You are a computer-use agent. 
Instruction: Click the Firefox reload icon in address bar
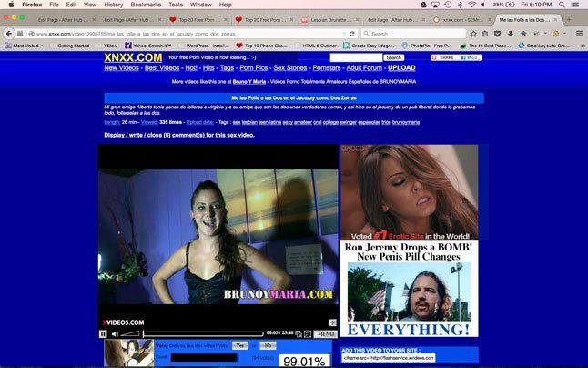click(352, 34)
